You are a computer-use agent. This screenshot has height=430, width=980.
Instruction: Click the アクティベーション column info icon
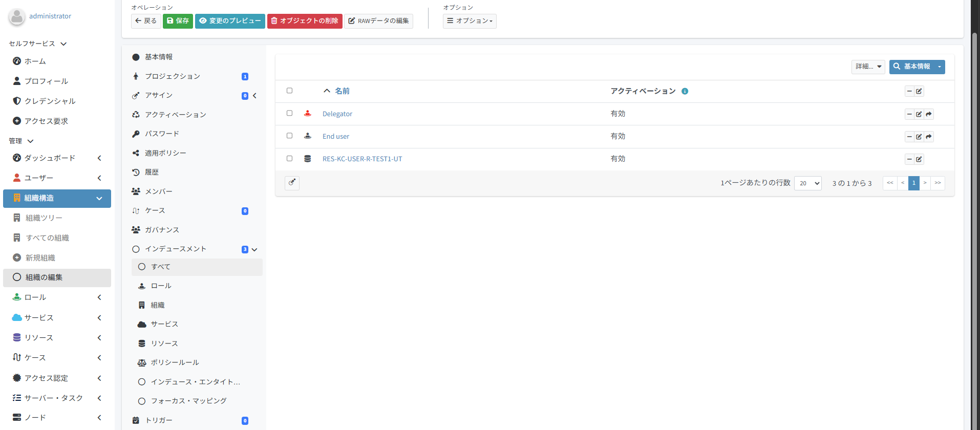(685, 91)
